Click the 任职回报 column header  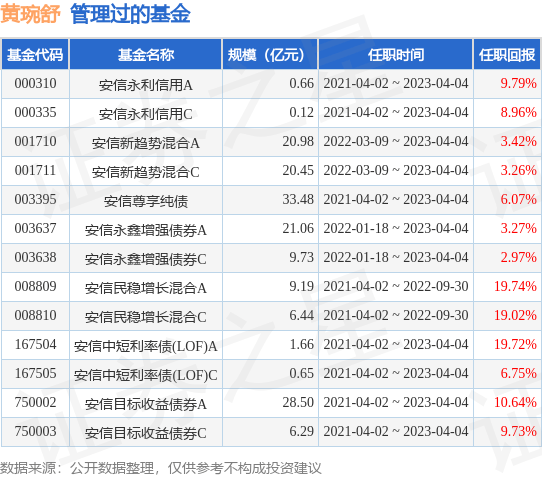[507, 55]
